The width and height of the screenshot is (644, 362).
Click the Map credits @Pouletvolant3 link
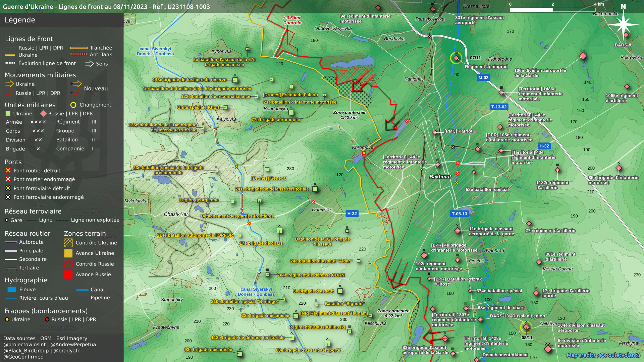click(x=603, y=355)
